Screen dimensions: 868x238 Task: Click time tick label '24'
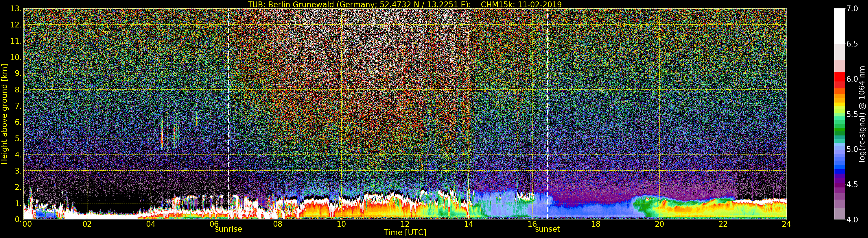pyautogui.click(x=786, y=224)
